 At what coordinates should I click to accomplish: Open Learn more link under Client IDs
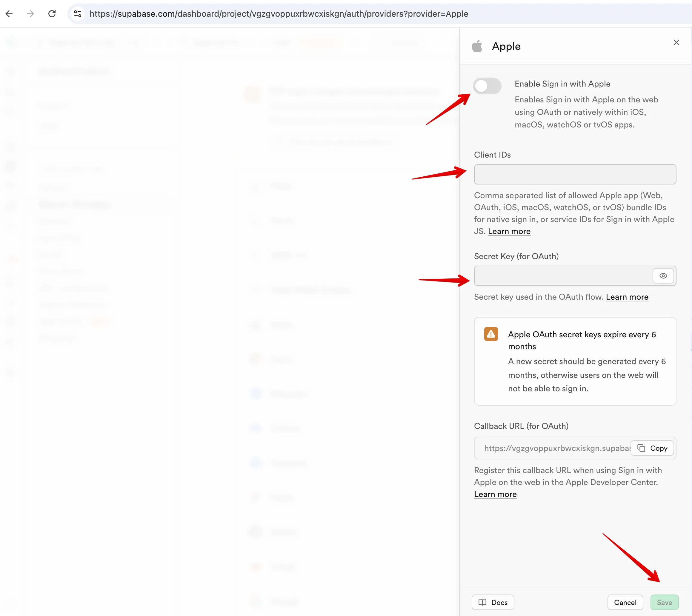(x=509, y=231)
